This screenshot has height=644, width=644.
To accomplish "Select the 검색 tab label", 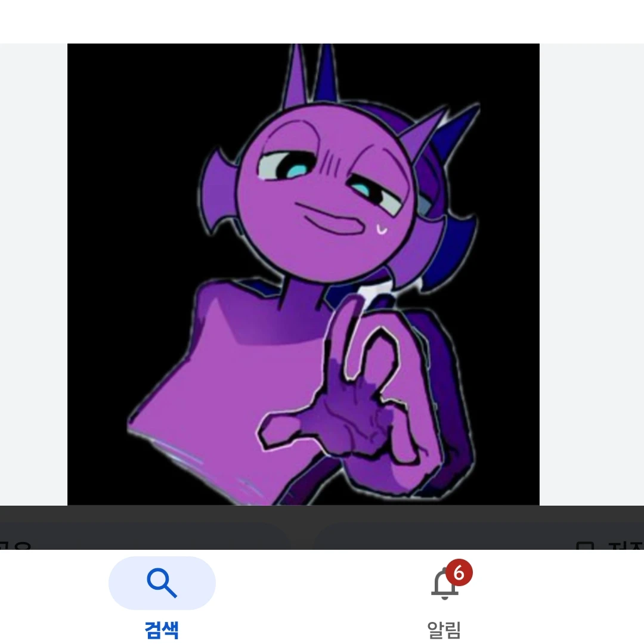I will coord(162,630).
